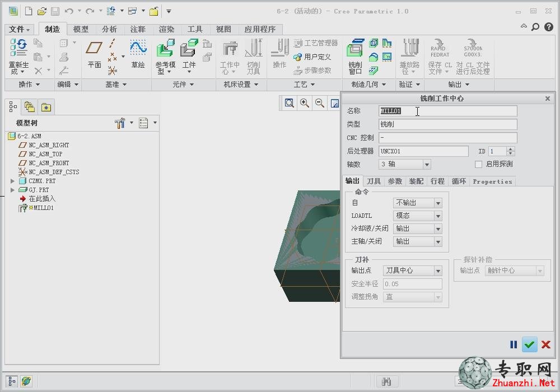The width and height of the screenshot is (560, 392).
Task: Switch to the Analysis (分析) ribbon tab
Action: point(109,29)
